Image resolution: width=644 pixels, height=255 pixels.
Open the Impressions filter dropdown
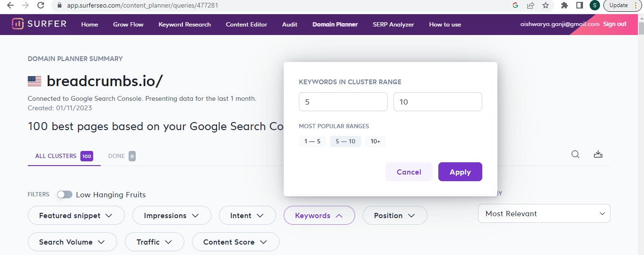pyautogui.click(x=172, y=215)
